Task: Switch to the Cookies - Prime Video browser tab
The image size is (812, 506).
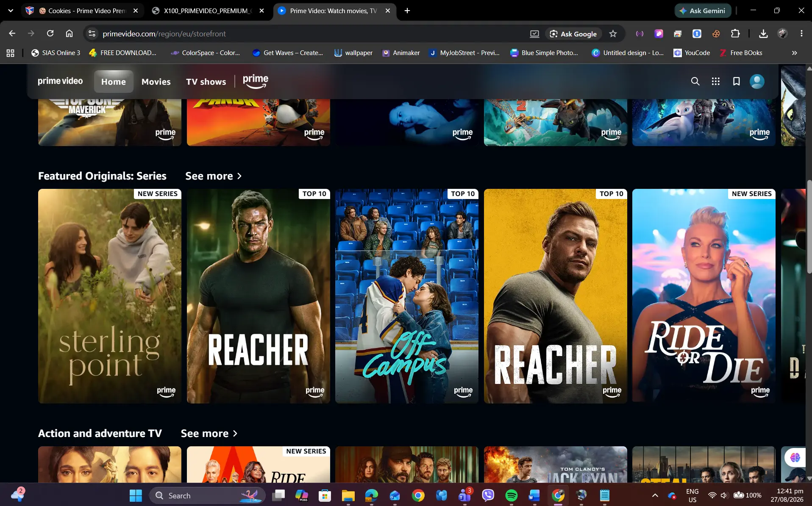Action: 83,11
